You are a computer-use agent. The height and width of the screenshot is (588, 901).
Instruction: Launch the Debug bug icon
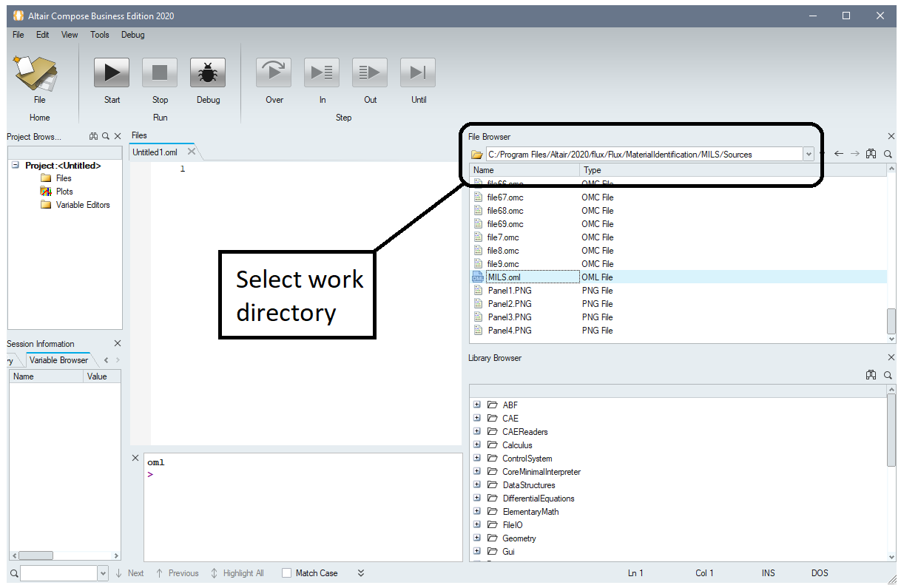tap(208, 72)
